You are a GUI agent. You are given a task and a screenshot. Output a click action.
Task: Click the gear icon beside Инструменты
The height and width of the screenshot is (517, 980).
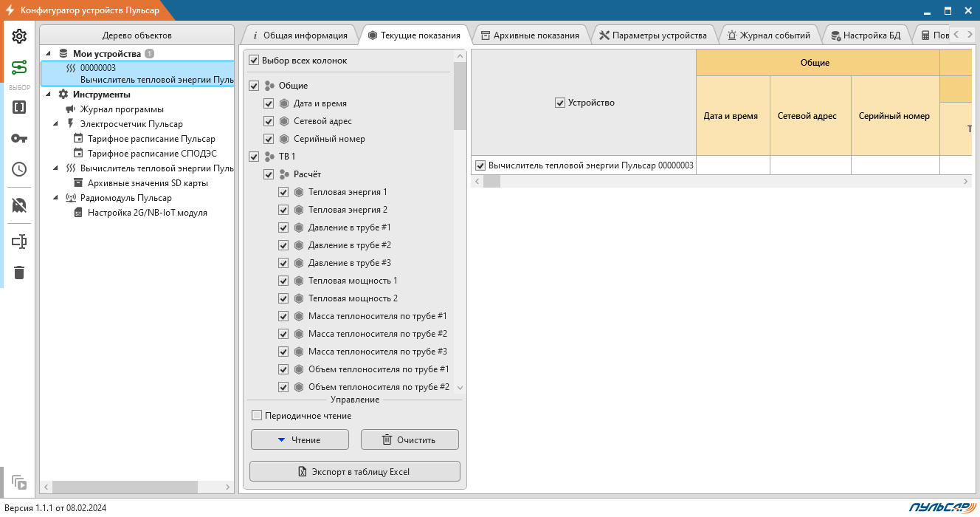point(63,95)
